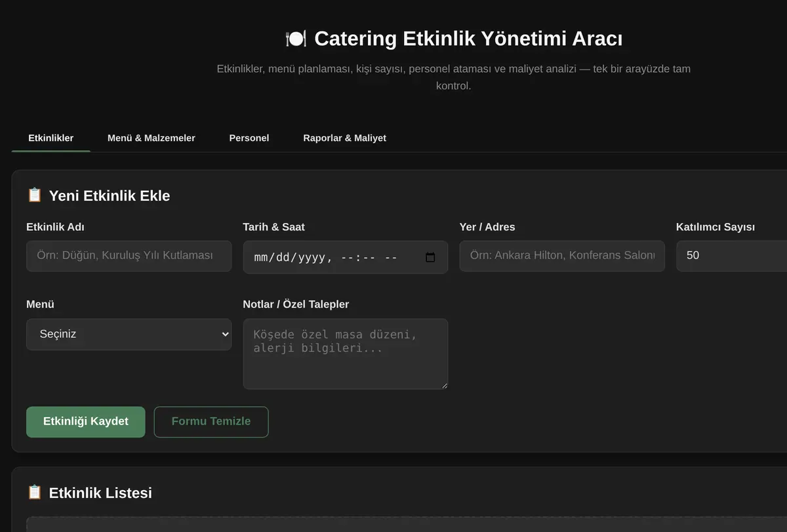Click the Formu Temizle button
787x532 pixels.
click(211, 422)
